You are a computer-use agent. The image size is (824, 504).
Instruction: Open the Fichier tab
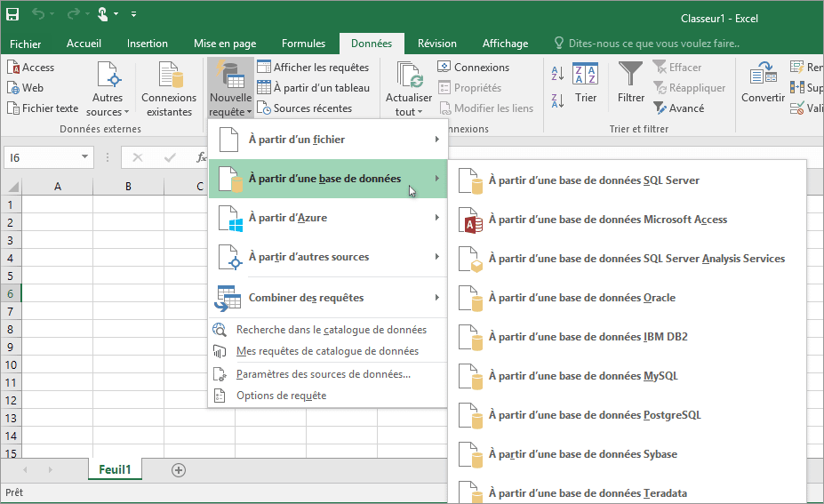25,44
